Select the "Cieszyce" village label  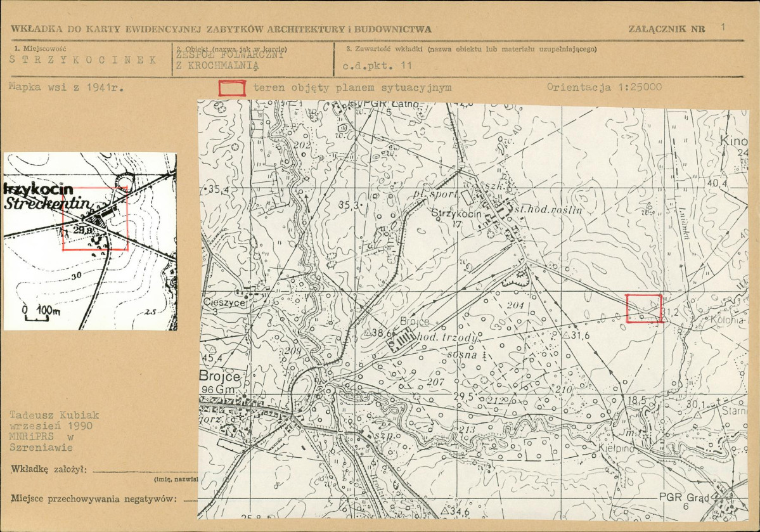(224, 302)
